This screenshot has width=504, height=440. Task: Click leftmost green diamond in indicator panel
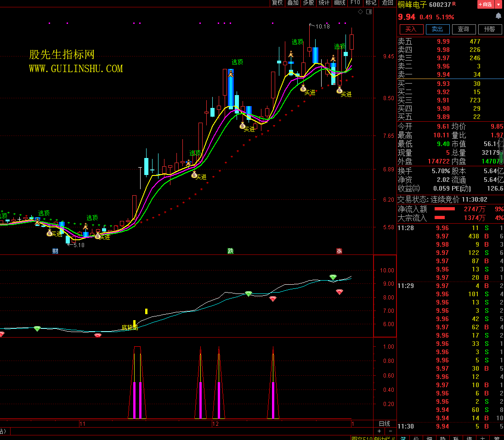tap(37, 328)
